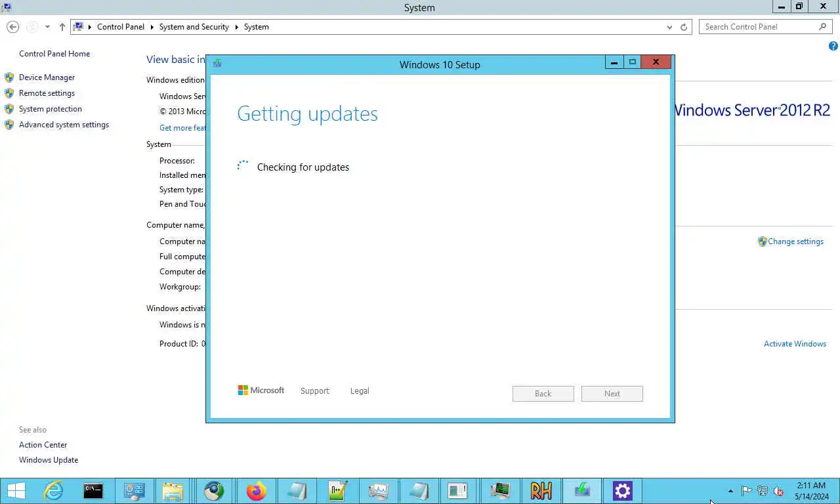Click the Change settings link

tap(795, 241)
